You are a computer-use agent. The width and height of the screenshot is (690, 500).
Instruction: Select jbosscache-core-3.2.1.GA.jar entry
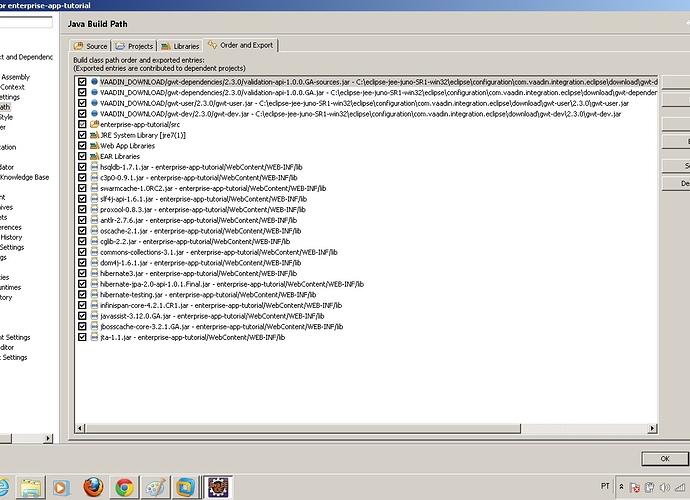coord(222,327)
